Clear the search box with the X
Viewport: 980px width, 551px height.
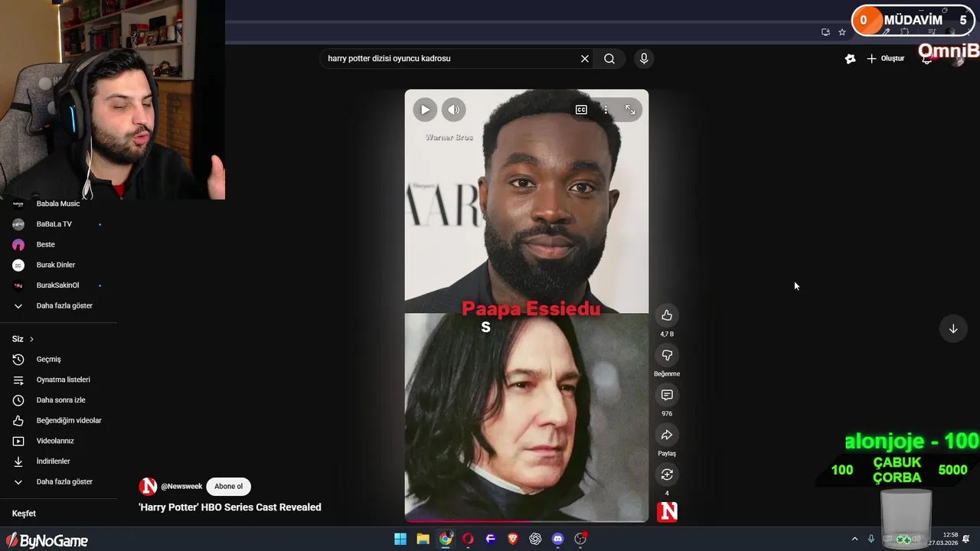585,58
